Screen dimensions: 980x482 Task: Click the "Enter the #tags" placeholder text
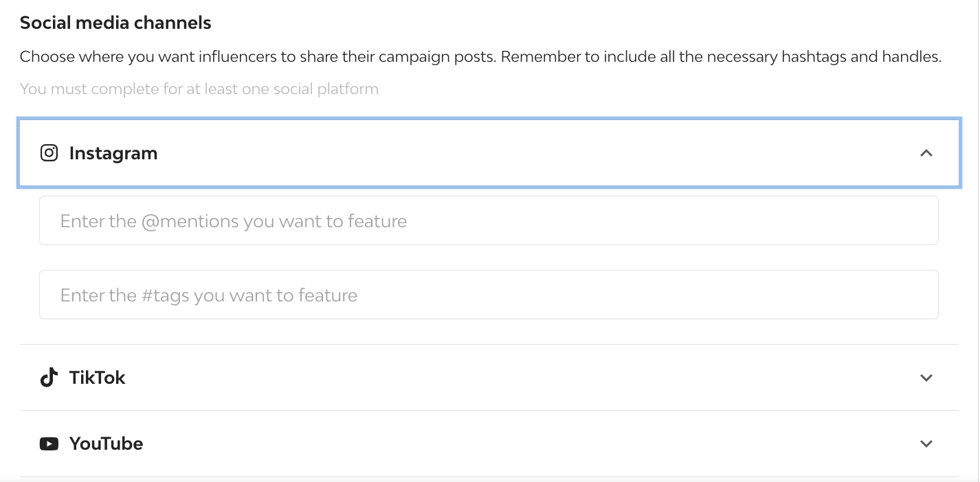pyautogui.click(x=209, y=295)
